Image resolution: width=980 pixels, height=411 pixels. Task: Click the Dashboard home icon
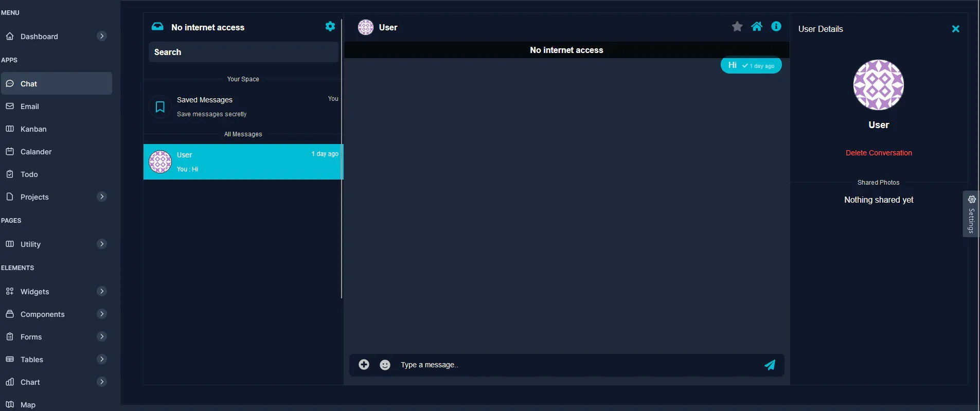[x=10, y=36]
